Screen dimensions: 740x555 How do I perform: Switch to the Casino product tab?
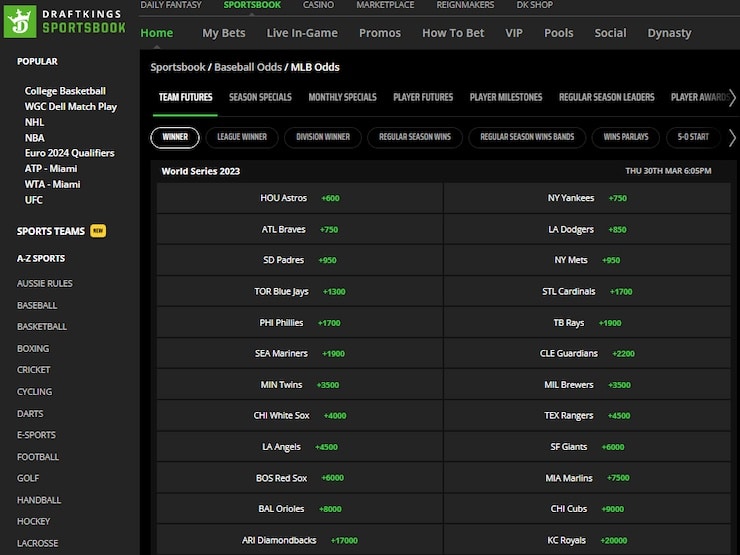(318, 5)
